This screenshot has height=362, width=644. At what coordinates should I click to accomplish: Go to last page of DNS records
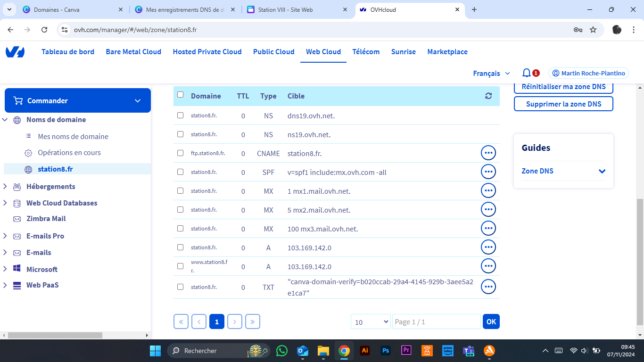(x=253, y=321)
